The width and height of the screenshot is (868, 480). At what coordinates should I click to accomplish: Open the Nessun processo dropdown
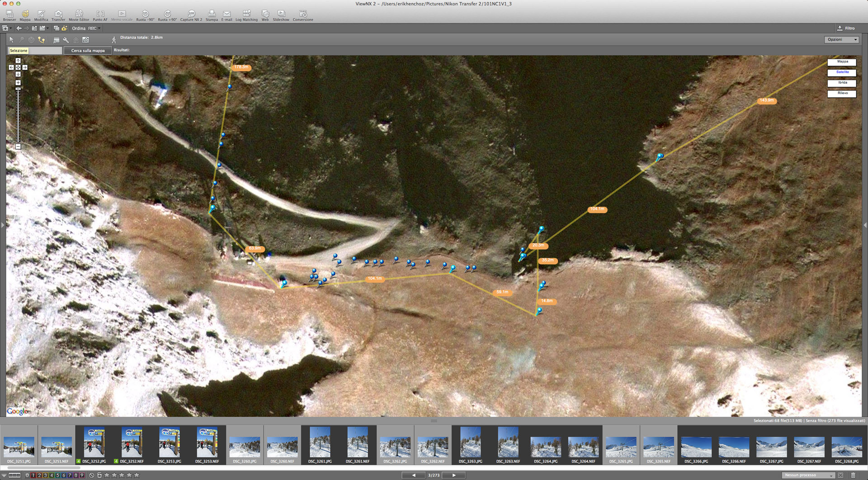[x=808, y=475]
